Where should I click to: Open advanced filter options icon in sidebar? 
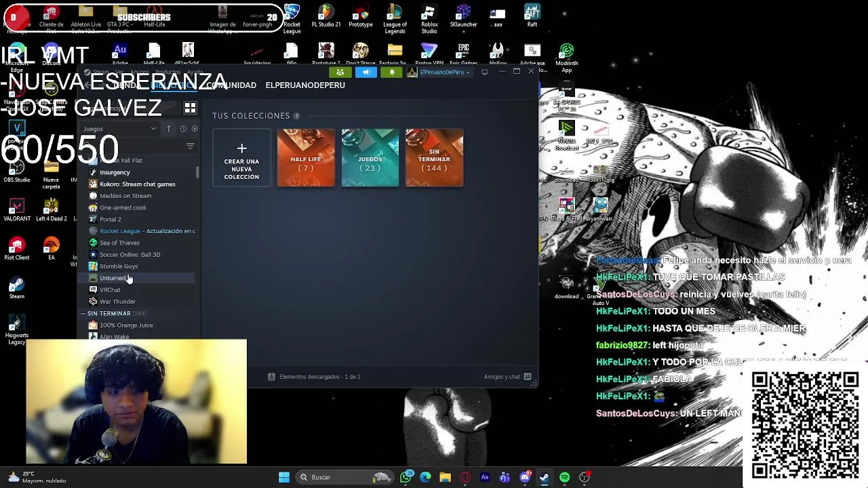click(190, 146)
